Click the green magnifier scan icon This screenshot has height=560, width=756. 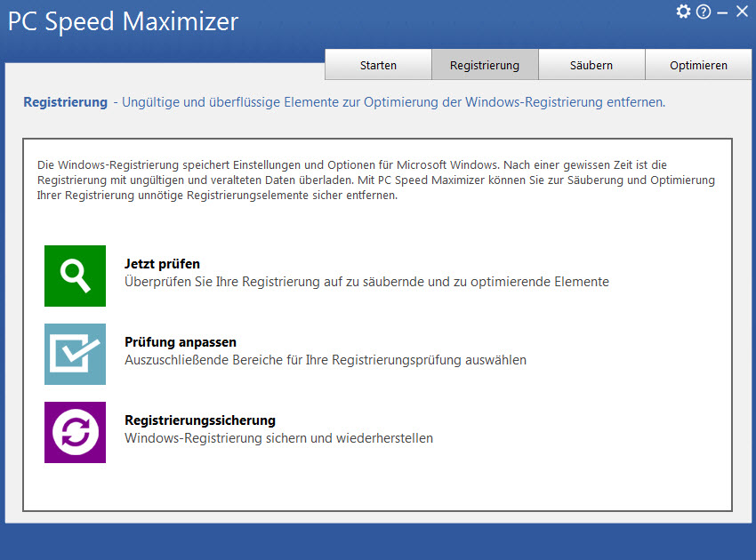click(76, 276)
